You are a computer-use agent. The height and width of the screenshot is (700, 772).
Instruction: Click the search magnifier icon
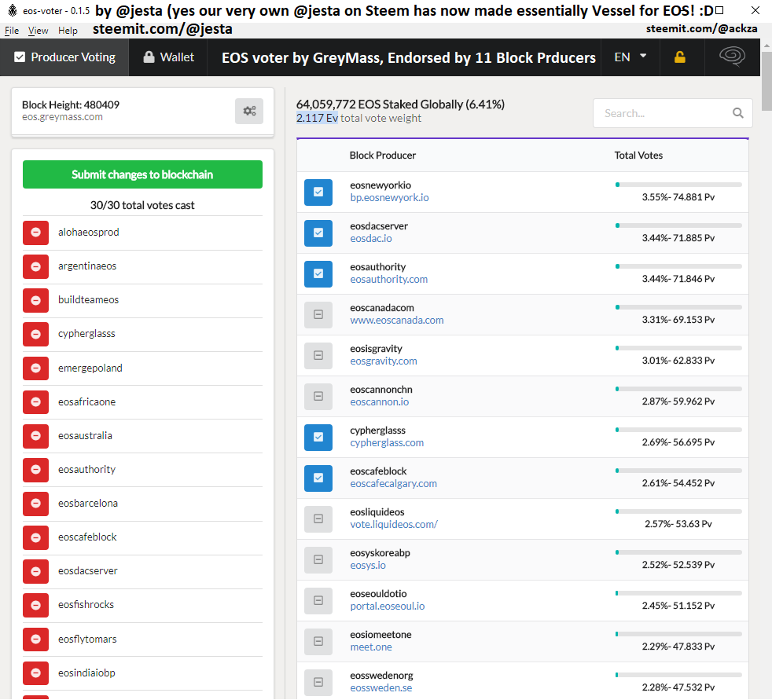[737, 113]
